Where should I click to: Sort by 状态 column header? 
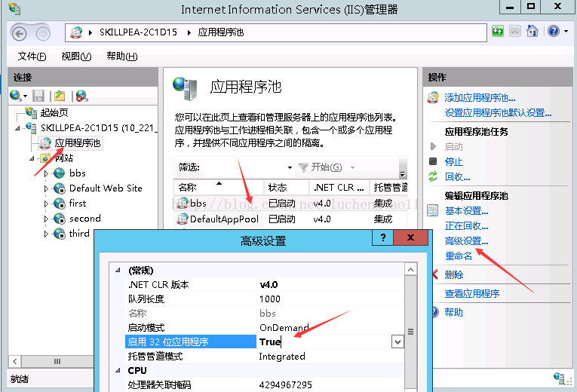pos(287,188)
